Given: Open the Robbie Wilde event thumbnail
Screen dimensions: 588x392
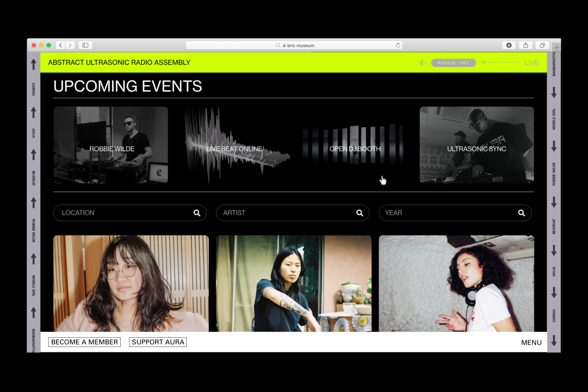Looking at the screenshot, I should coord(111,145).
